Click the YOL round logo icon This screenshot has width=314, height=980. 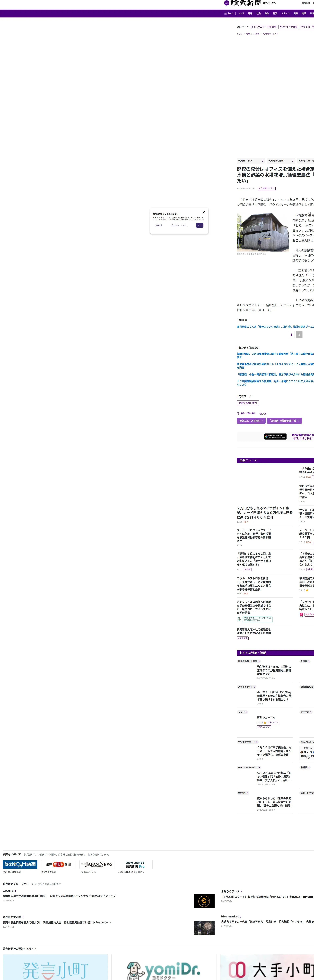(226, 3)
